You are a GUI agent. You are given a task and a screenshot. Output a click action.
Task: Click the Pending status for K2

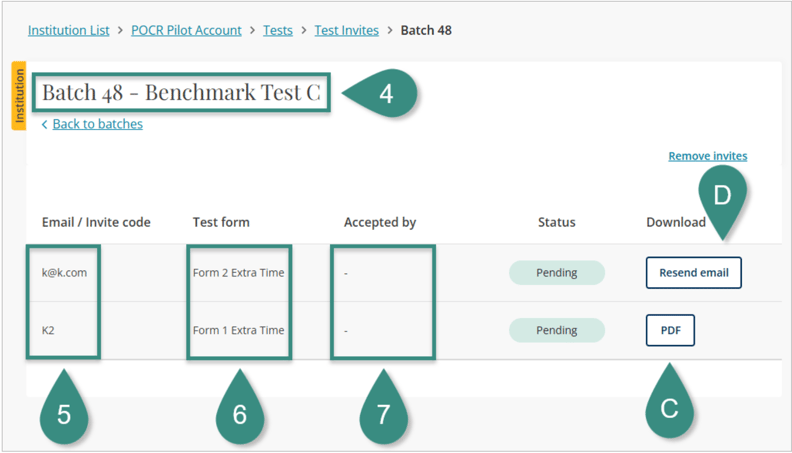click(557, 330)
